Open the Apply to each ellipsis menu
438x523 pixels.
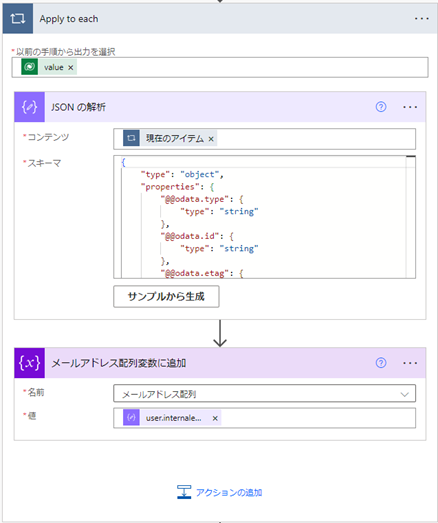click(422, 19)
